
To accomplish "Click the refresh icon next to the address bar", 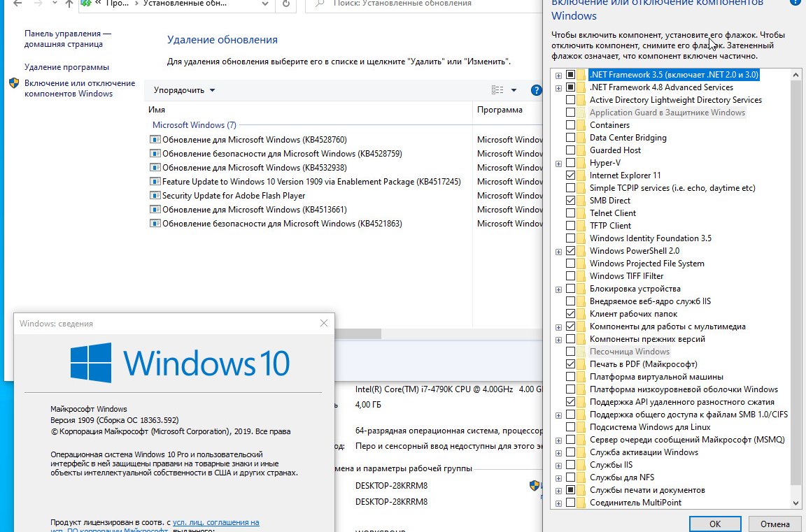I will (x=286, y=3).
